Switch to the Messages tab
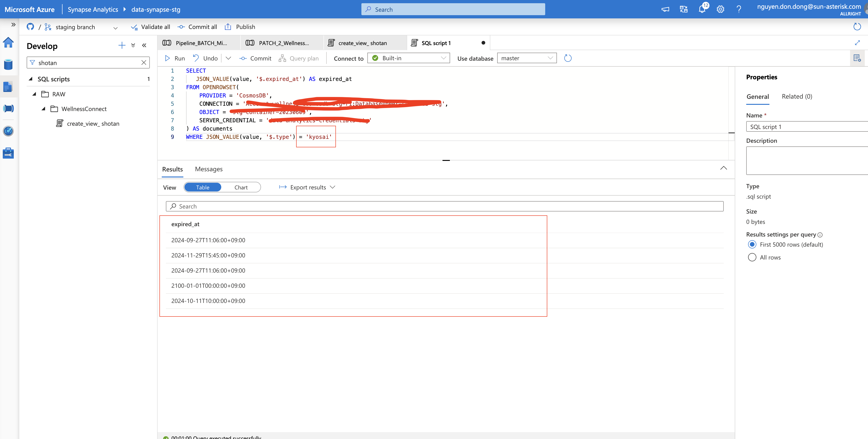 [x=208, y=169]
